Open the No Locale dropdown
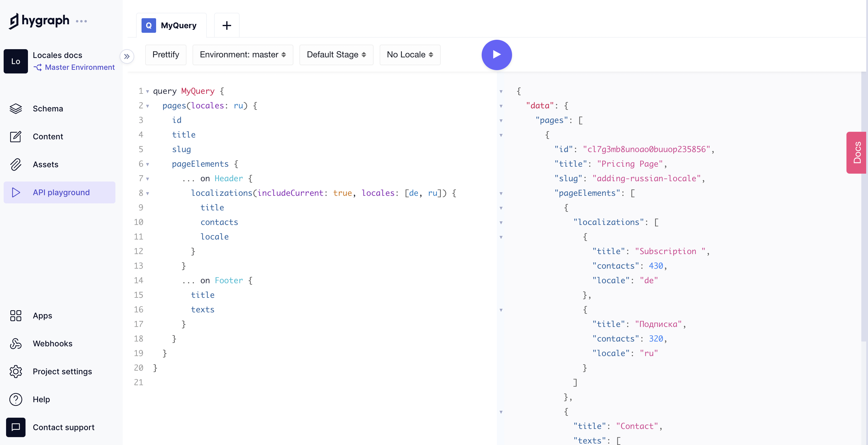Screen dimensions: 868x445 pos(409,55)
